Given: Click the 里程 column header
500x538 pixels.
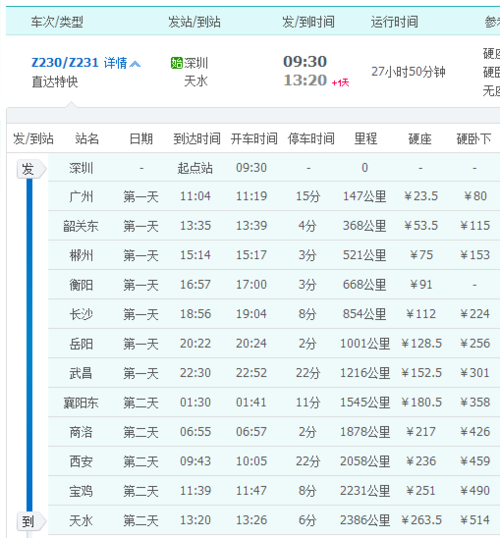Looking at the screenshot, I should (365, 139).
